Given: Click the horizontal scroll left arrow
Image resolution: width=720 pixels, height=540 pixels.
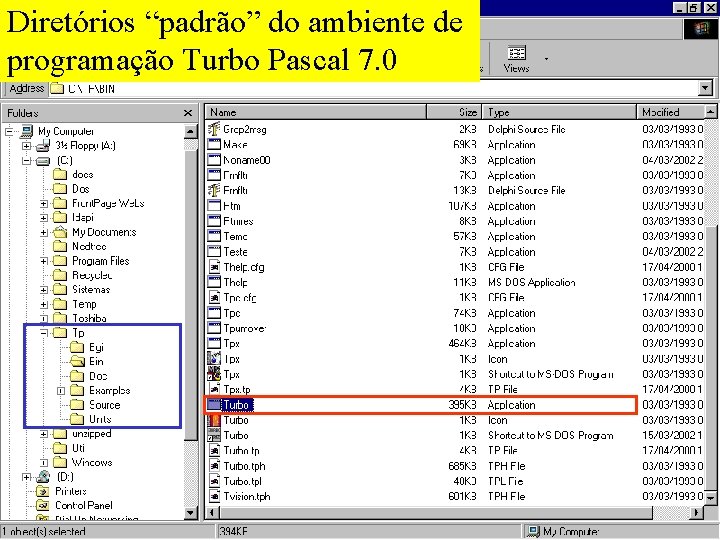Looking at the screenshot, I should pyautogui.click(x=213, y=512).
